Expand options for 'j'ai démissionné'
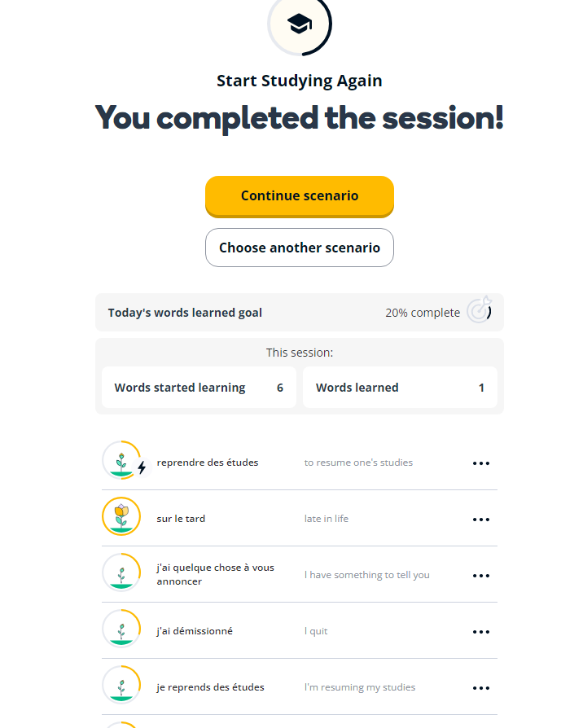Viewport: 561px width, 728px height. coord(481,632)
